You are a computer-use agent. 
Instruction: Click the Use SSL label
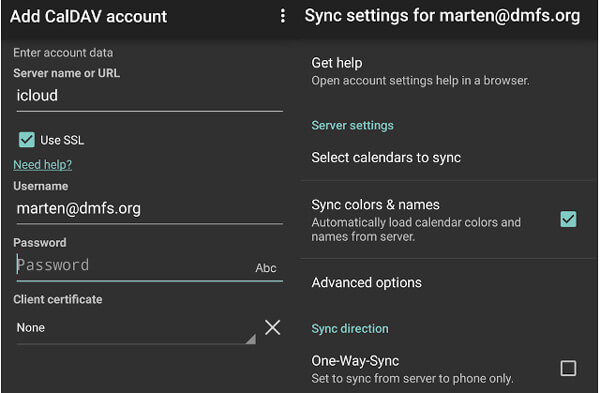62,140
